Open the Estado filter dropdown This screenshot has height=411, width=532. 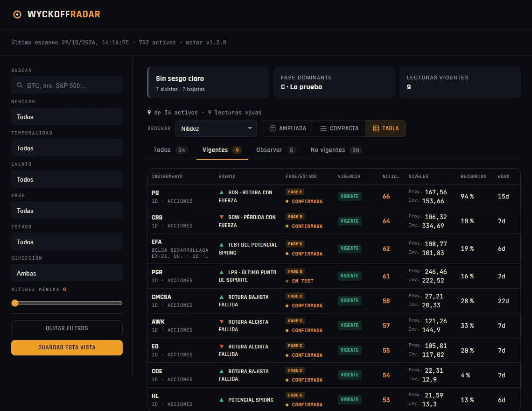point(67,241)
